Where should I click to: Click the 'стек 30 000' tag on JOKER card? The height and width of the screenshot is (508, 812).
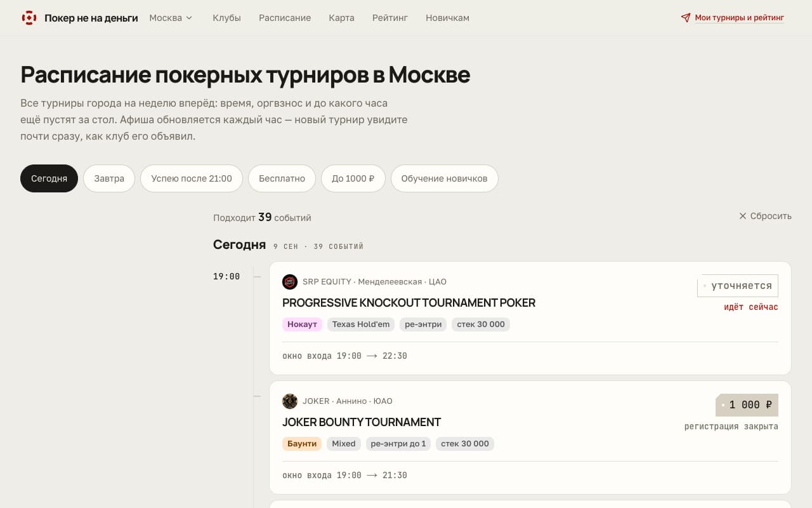point(465,444)
